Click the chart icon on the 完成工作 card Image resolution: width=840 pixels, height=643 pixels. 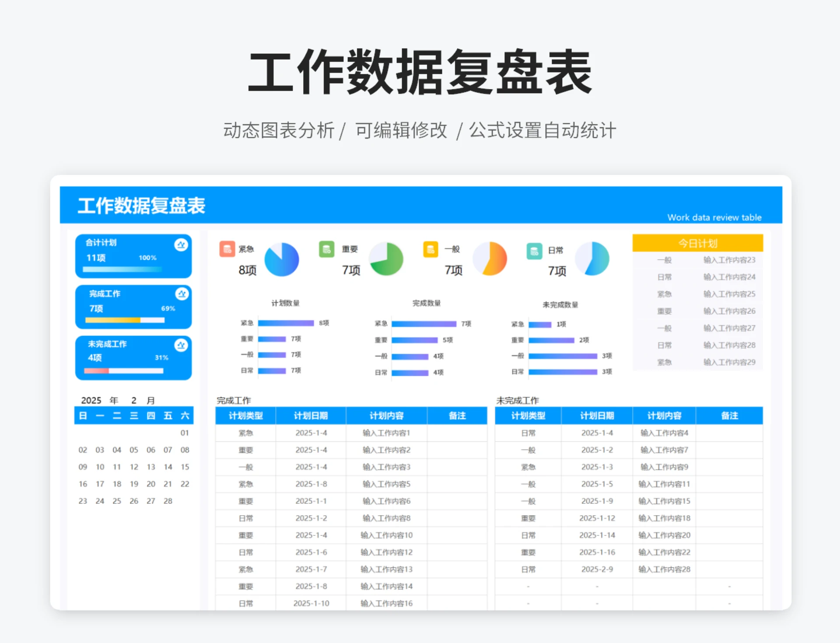point(181,295)
